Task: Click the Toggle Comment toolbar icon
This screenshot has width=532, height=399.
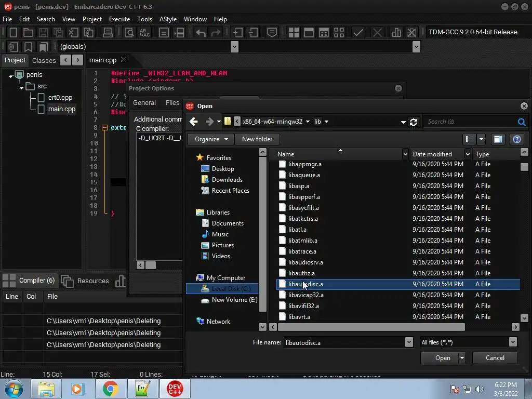Action: 272,33
